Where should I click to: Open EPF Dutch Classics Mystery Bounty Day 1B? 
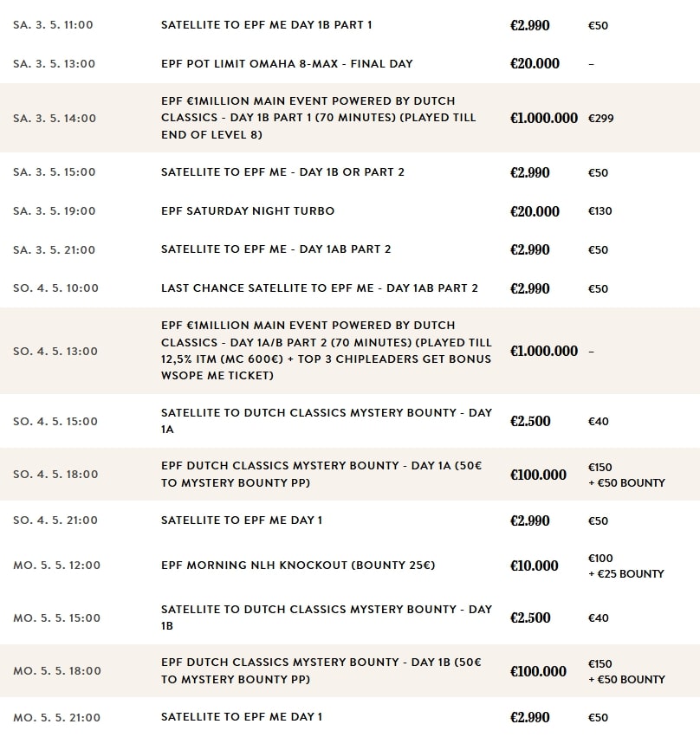321,670
